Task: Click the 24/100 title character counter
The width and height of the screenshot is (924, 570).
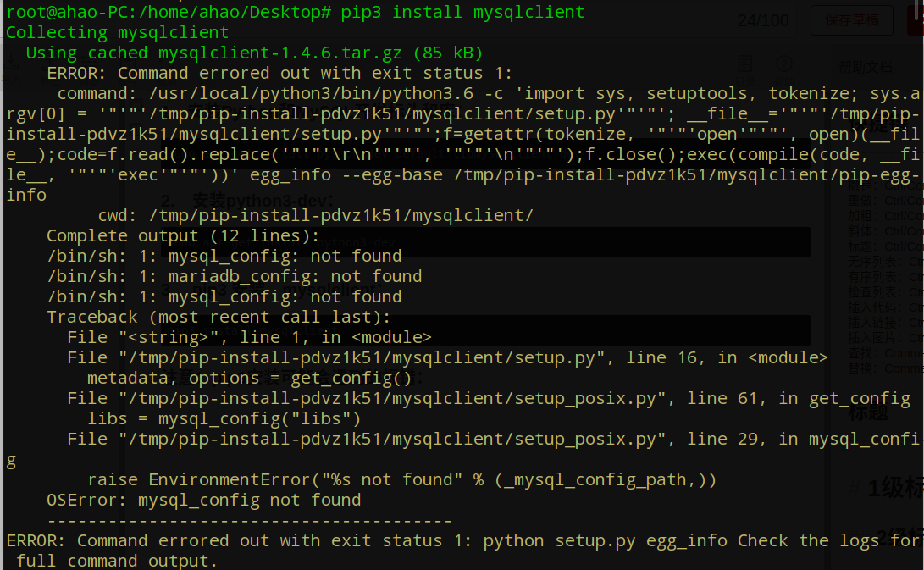Action: tap(763, 20)
